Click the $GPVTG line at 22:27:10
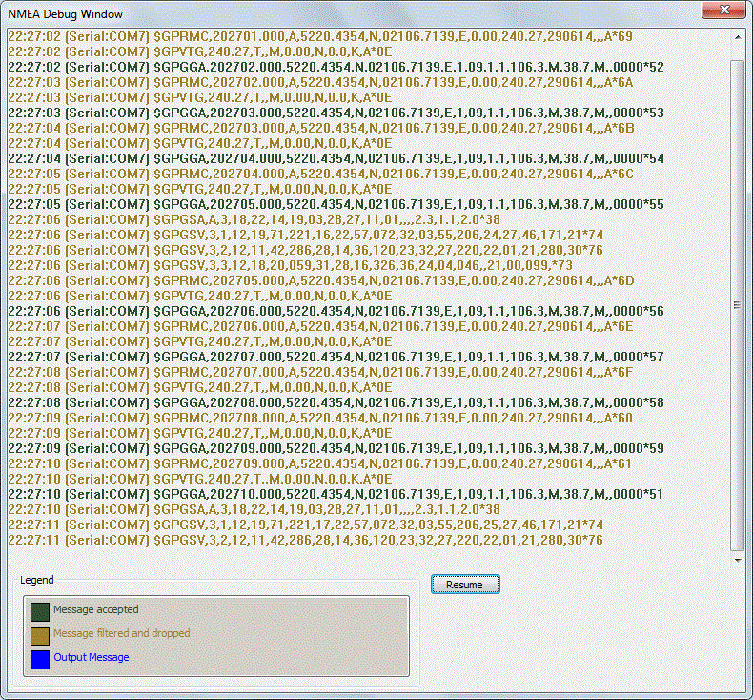 point(200,479)
